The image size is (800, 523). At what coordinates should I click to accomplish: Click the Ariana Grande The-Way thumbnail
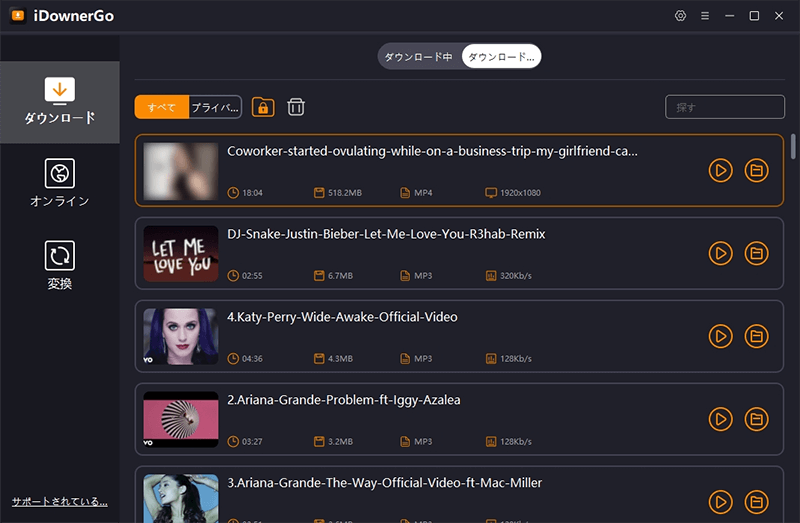(181, 499)
